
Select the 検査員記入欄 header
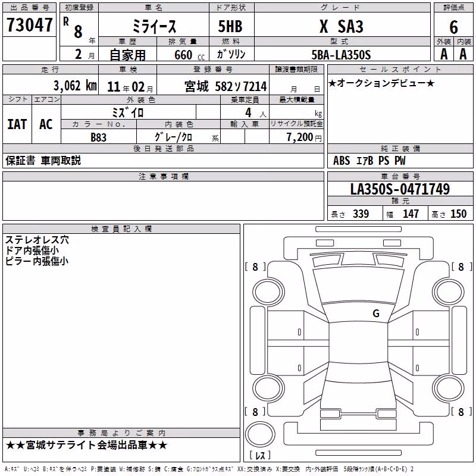[121, 229]
